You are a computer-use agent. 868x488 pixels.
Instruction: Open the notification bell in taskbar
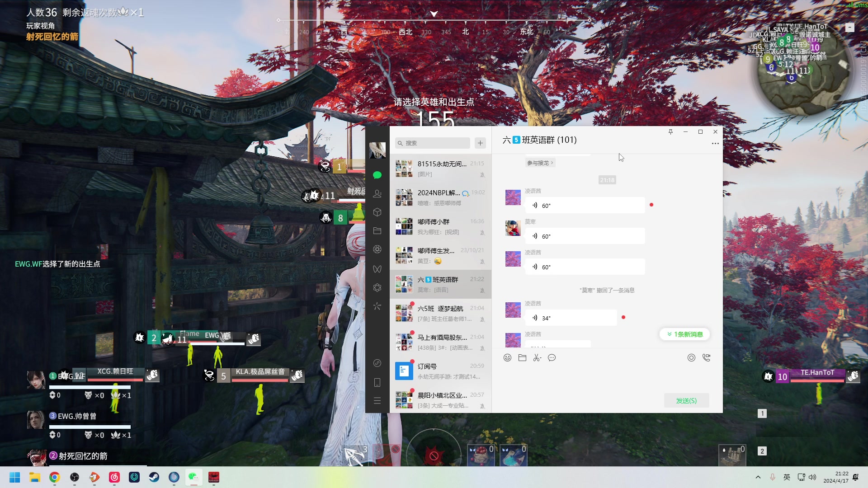pyautogui.click(x=855, y=477)
